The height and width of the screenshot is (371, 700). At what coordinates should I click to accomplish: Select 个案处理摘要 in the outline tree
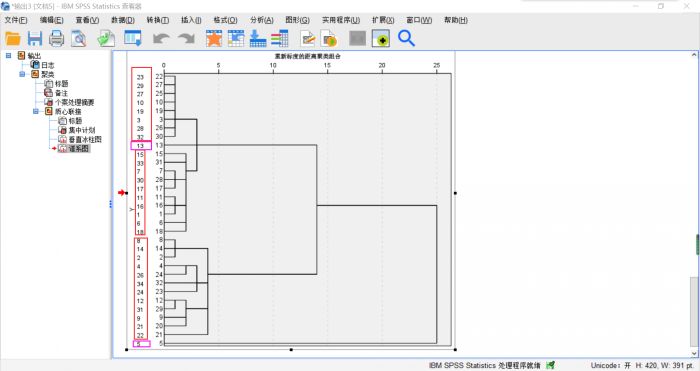74,102
